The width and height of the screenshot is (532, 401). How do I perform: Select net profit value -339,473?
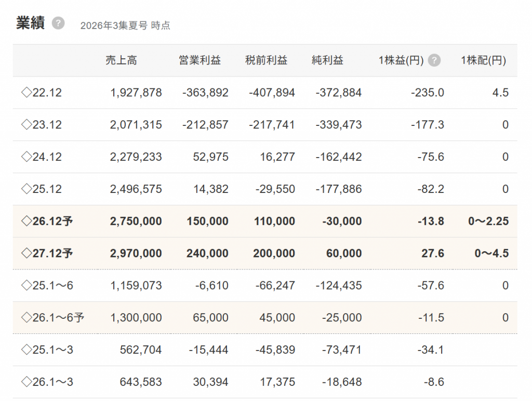coord(339,125)
